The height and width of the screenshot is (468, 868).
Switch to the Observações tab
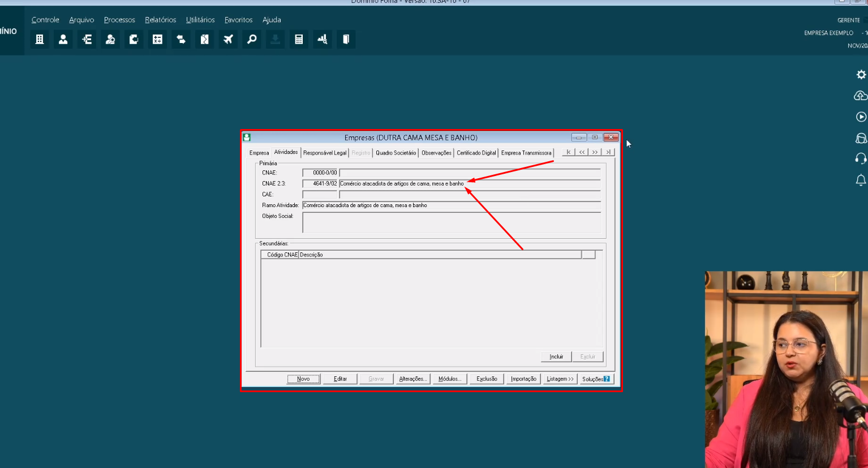[x=436, y=153]
